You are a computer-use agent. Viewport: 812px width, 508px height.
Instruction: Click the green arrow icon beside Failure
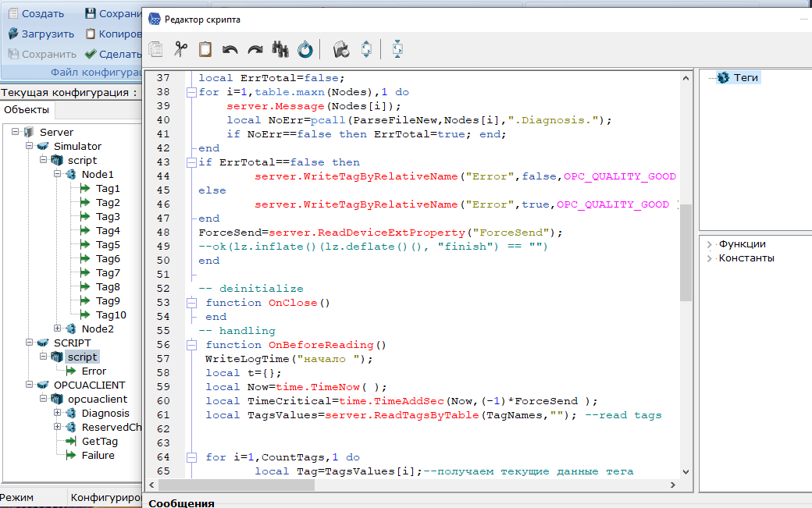click(x=71, y=455)
